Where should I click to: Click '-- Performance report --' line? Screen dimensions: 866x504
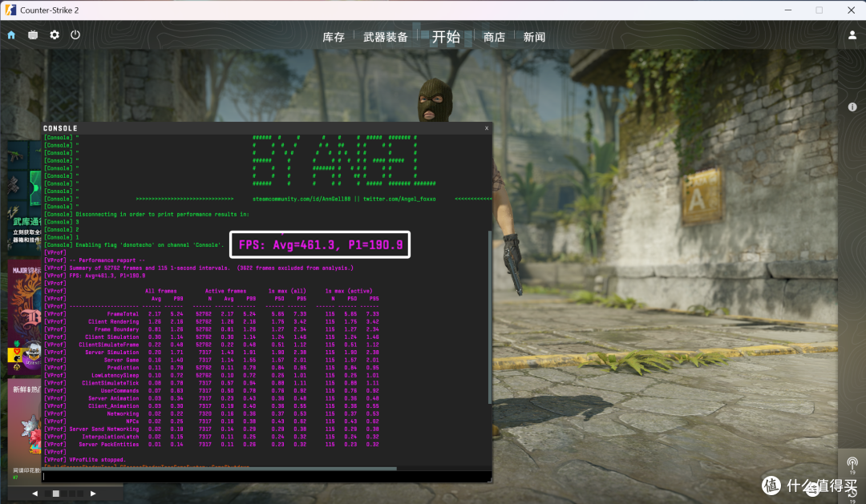(x=107, y=260)
